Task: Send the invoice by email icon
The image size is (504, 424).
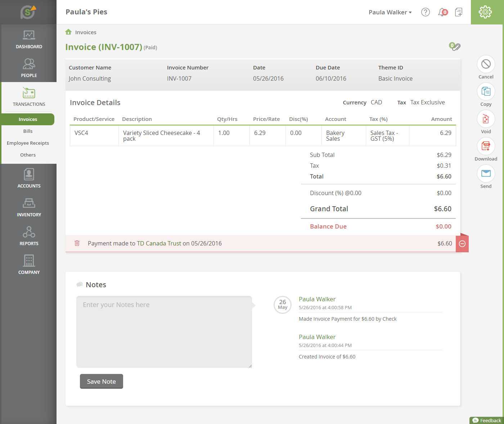Action: click(486, 174)
